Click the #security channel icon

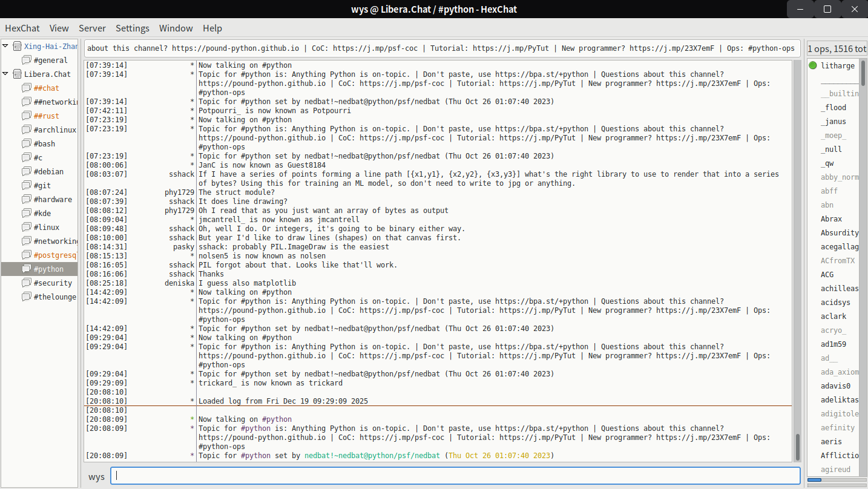(26, 283)
